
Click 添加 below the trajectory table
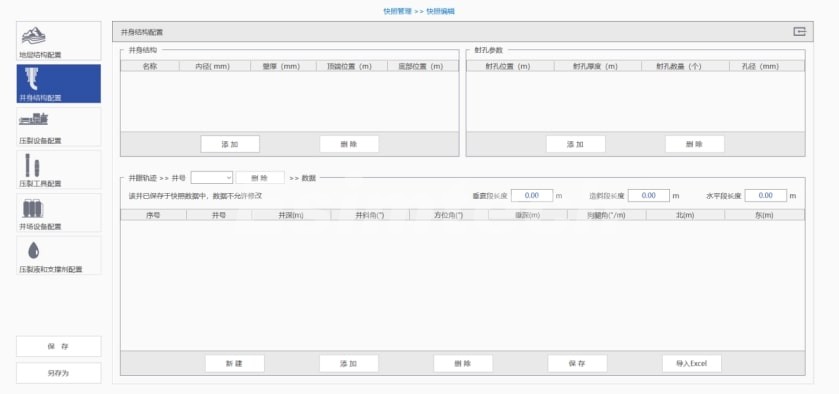349,363
